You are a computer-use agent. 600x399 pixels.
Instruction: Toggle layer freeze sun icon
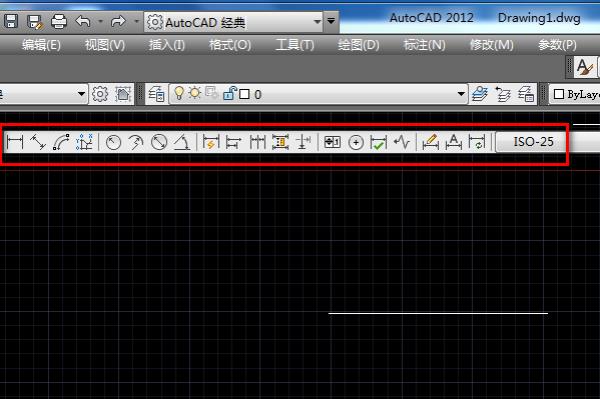click(x=195, y=93)
